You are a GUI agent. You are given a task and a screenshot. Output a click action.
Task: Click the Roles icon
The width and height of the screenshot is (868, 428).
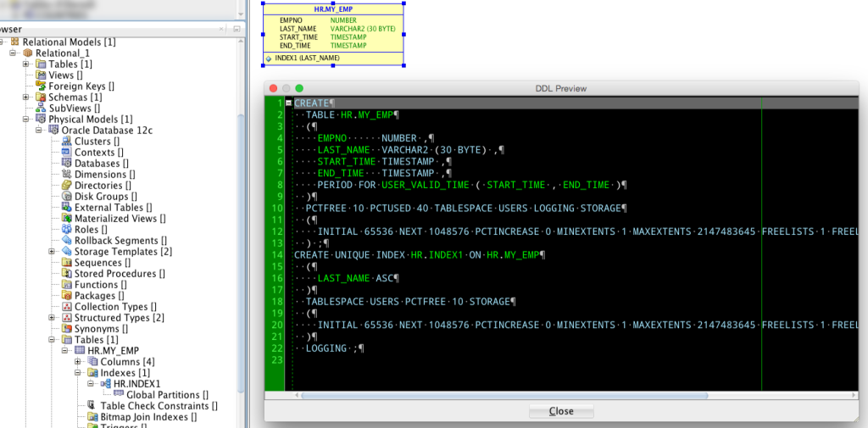click(66, 229)
